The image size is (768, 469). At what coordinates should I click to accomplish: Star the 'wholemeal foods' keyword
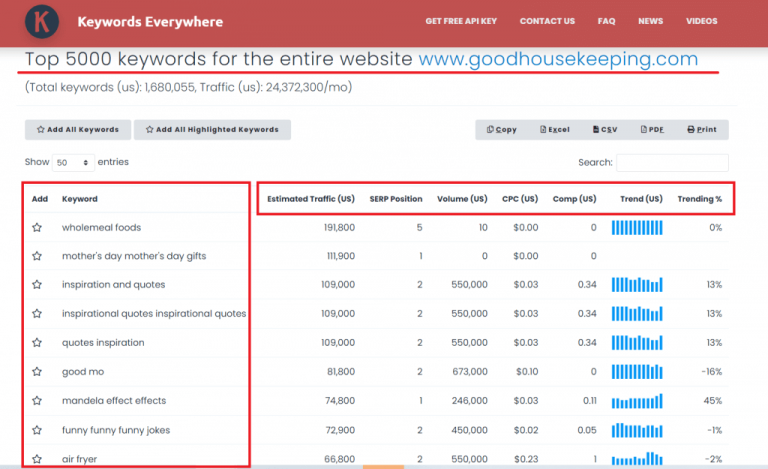[x=37, y=227]
